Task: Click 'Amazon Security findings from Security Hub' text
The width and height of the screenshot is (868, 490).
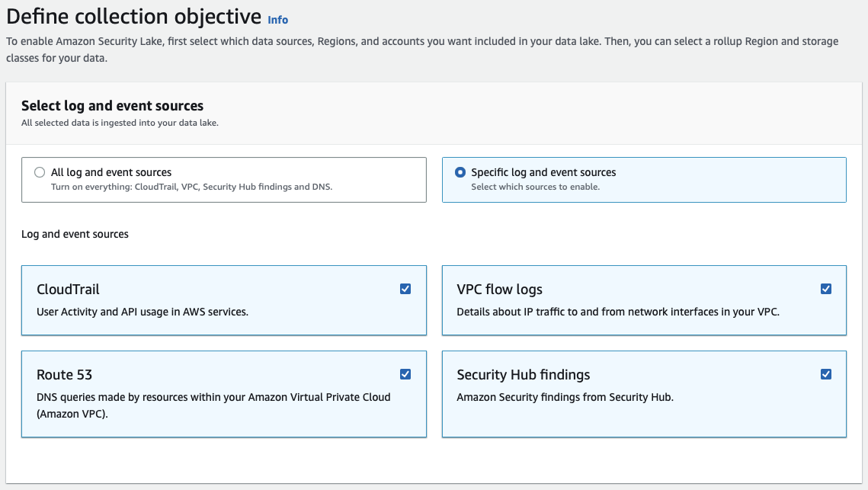Action: (565, 397)
